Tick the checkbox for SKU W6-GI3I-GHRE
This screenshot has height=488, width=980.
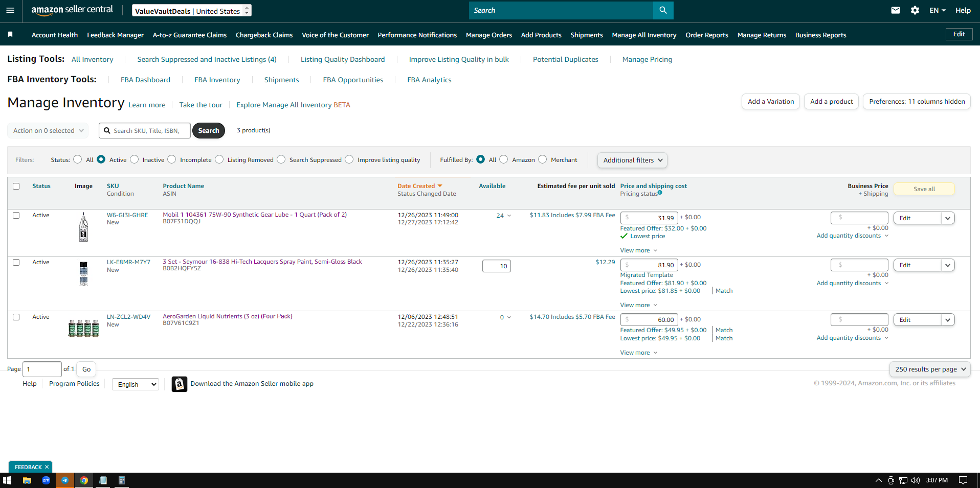click(16, 215)
